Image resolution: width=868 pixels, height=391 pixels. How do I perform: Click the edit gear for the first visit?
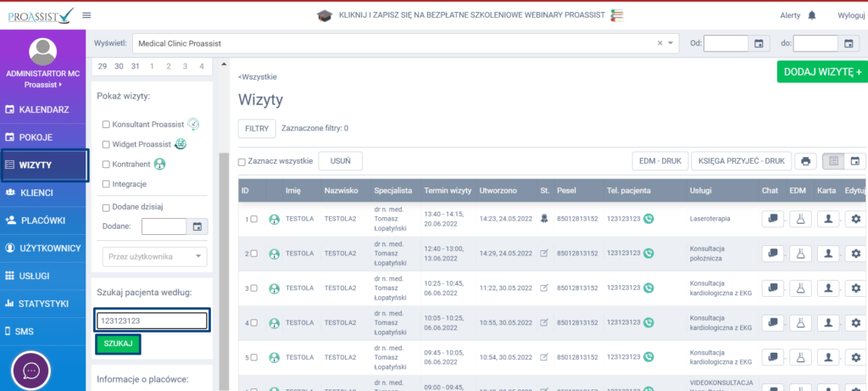(855, 218)
